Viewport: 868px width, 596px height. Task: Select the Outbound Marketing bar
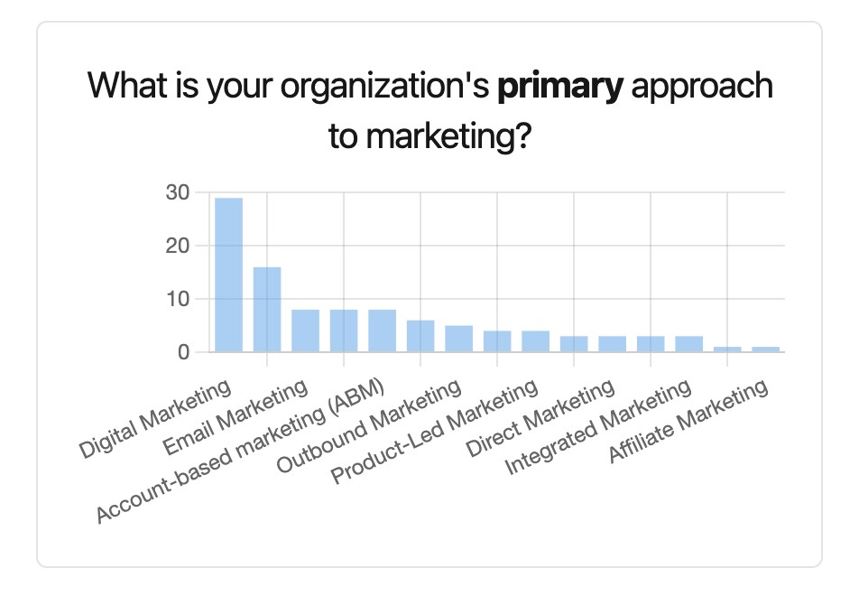click(x=458, y=339)
